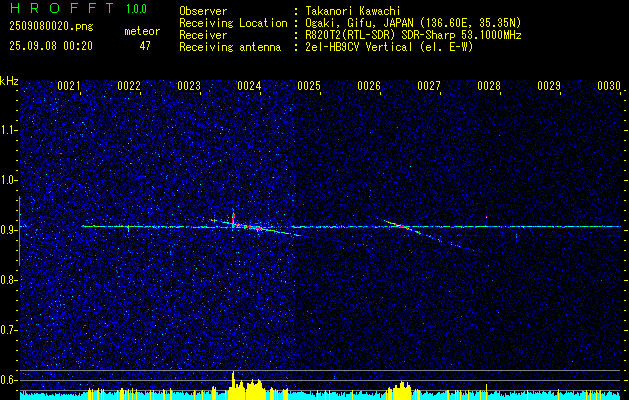Viewport: 629px width, 400px height.
Task: Click the meteor count 47
Action: click(145, 46)
